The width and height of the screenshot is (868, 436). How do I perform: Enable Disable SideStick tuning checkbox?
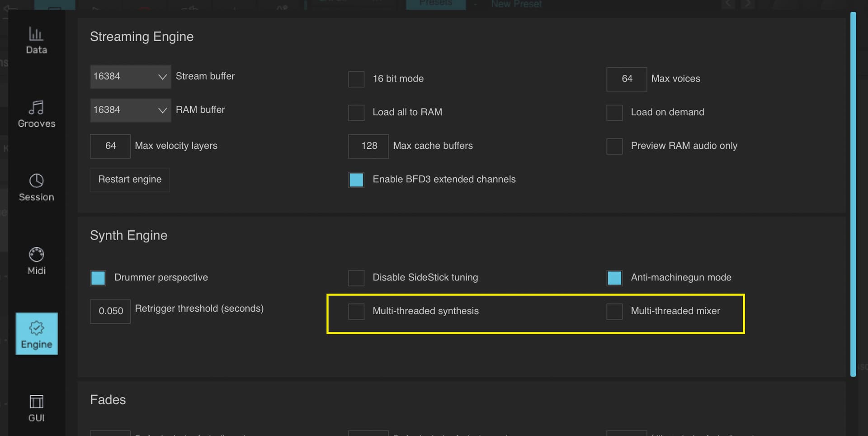356,278
